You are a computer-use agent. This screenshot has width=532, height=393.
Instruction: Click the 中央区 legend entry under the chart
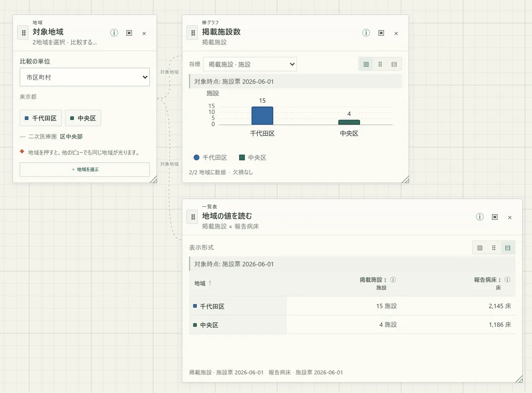(253, 158)
